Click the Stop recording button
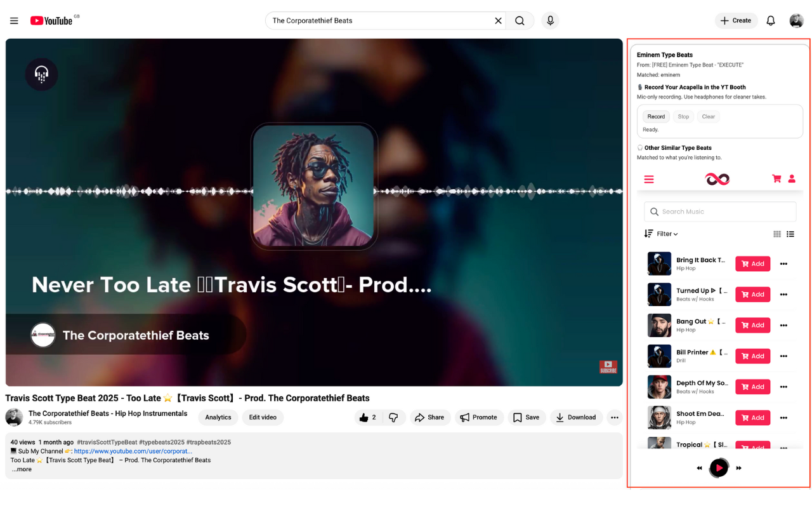 (x=683, y=117)
